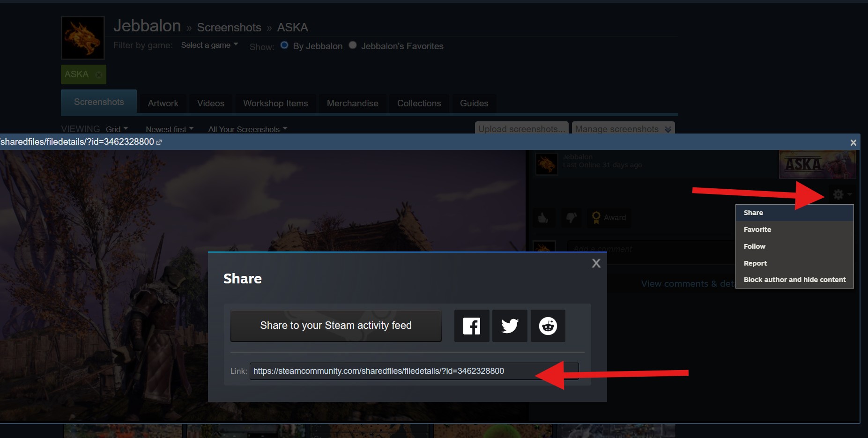The height and width of the screenshot is (438, 868).
Task: Select the By Jebbalon radio button
Action: coord(284,45)
